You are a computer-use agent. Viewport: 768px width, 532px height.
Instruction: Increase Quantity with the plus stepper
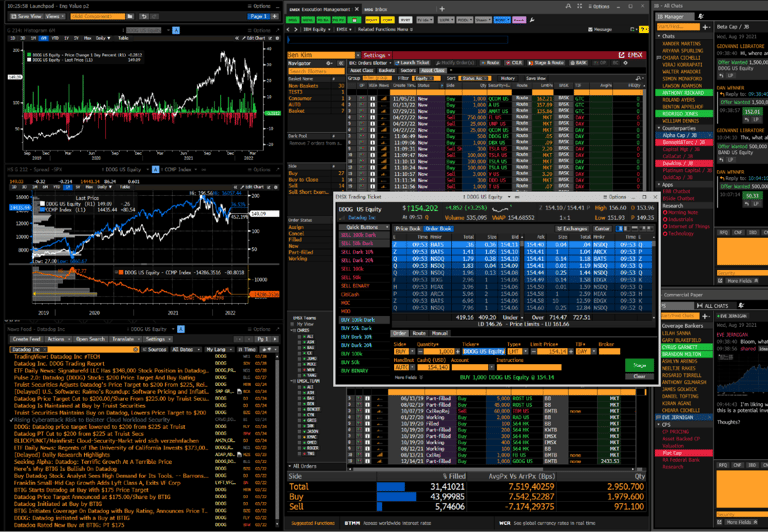click(457, 351)
